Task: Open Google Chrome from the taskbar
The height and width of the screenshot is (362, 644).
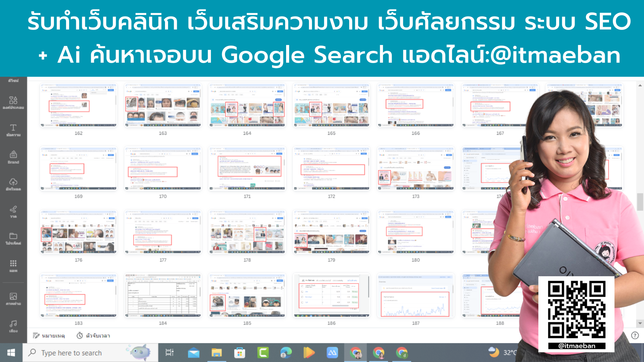Action: 356,353
